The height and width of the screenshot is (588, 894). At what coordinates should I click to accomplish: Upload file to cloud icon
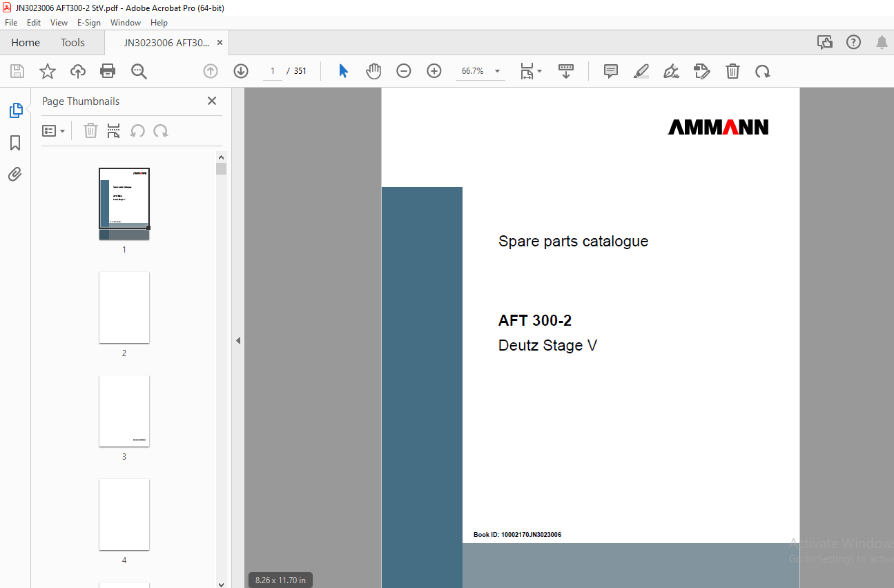point(78,71)
